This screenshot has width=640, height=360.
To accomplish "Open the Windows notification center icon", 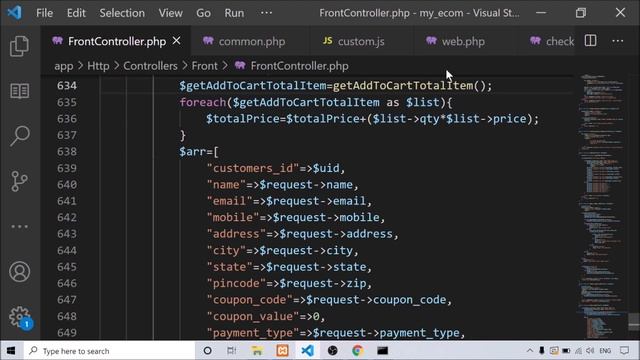I will coord(624,351).
